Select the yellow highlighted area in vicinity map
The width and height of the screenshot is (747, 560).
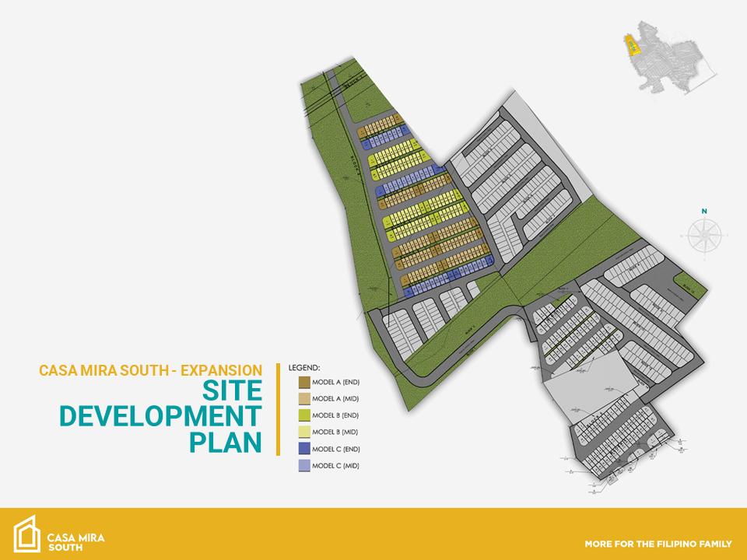(634, 47)
